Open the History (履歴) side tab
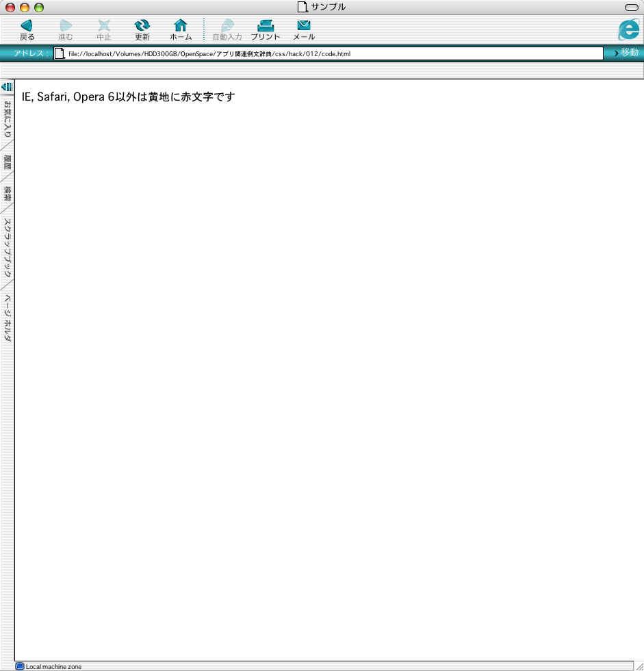This screenshot has width=644, height=671. 8,162
